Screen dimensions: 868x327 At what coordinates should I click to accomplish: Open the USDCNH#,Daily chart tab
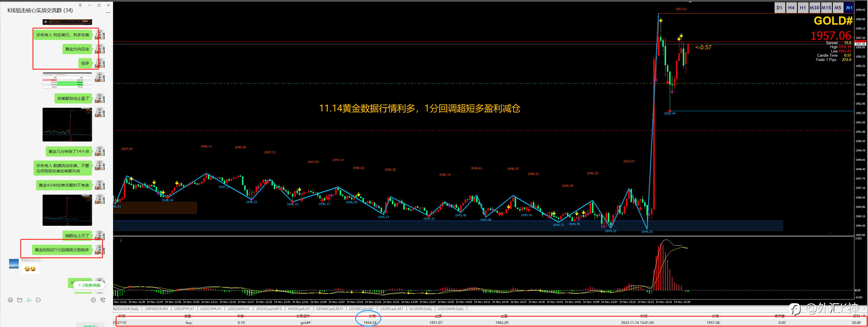point(450,309)
